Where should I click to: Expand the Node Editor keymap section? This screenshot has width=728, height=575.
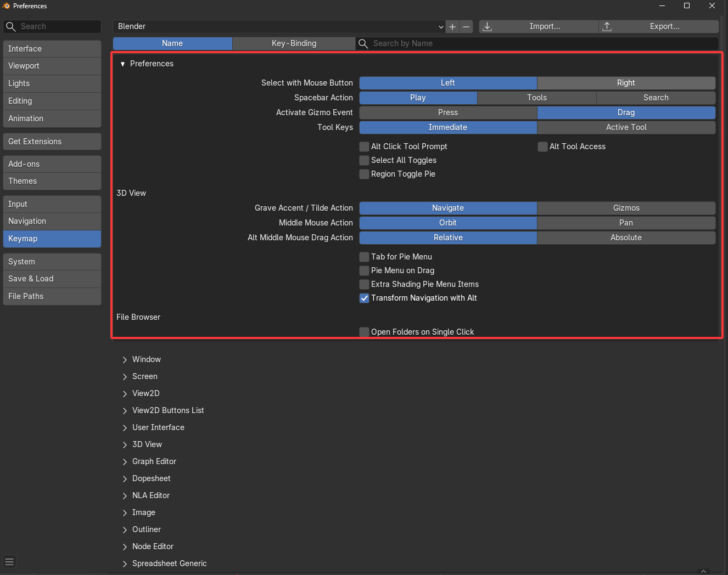coord(125,547)
